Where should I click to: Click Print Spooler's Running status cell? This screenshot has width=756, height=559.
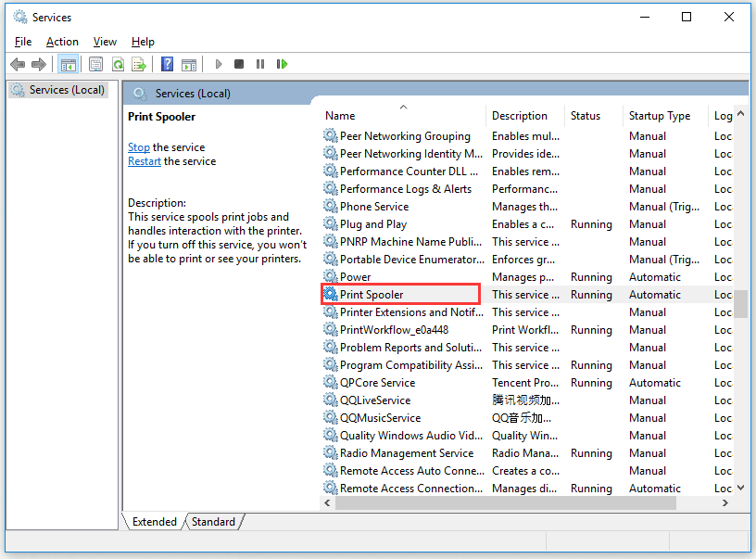coord(591,294)
